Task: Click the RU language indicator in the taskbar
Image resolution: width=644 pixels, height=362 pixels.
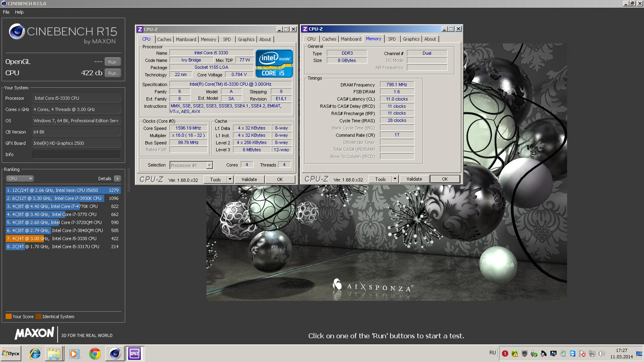Action: coord(493,353)
